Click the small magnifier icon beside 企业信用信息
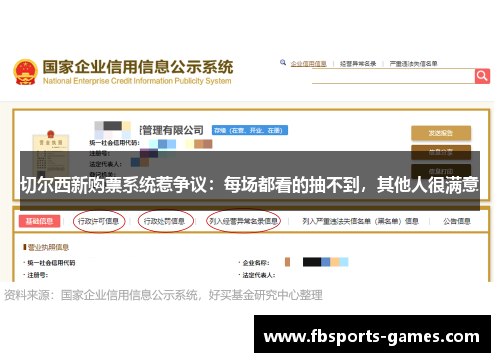Screen dimensions: 500x362 pyautogui.click(x=283, y=62)
